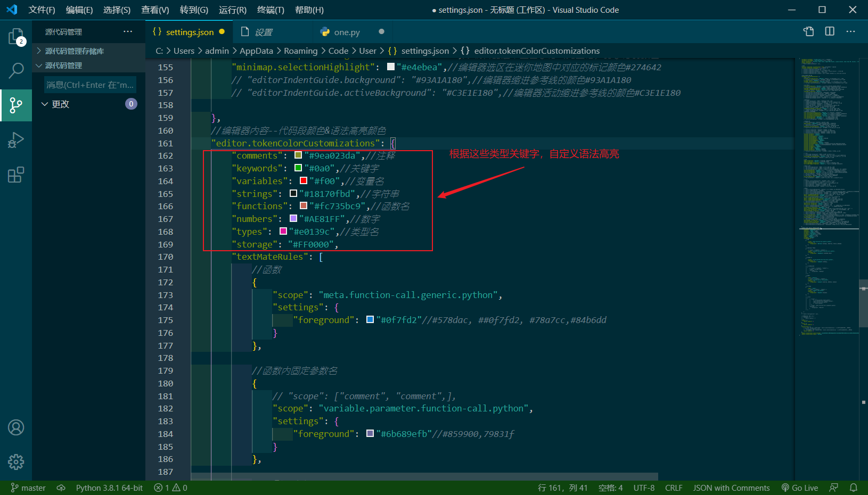Click the commit message input box
868x495 pixels.
[x=90, y=85]
